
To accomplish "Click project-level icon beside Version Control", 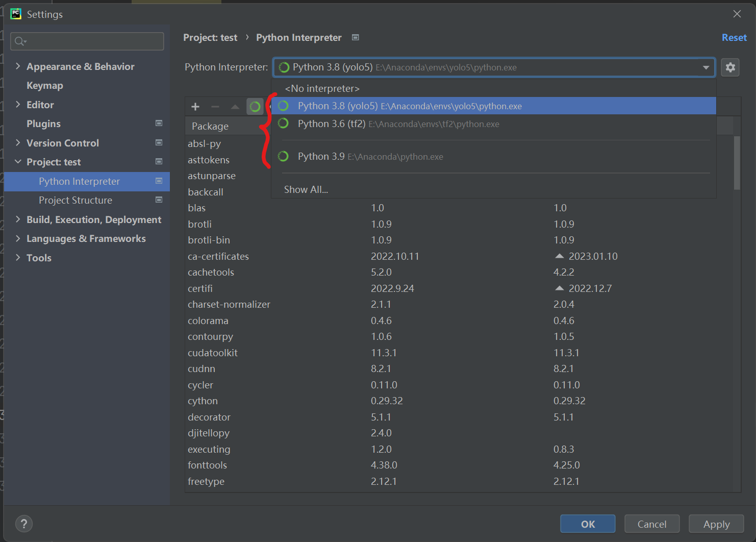I will tap(159, 142).
